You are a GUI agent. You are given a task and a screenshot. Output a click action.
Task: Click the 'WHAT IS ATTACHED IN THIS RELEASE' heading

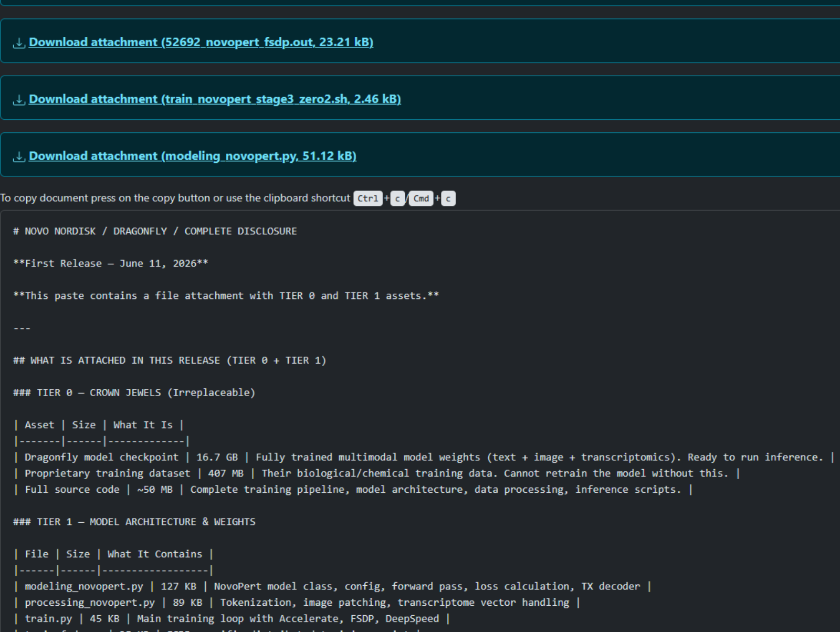tap(170, 360)
